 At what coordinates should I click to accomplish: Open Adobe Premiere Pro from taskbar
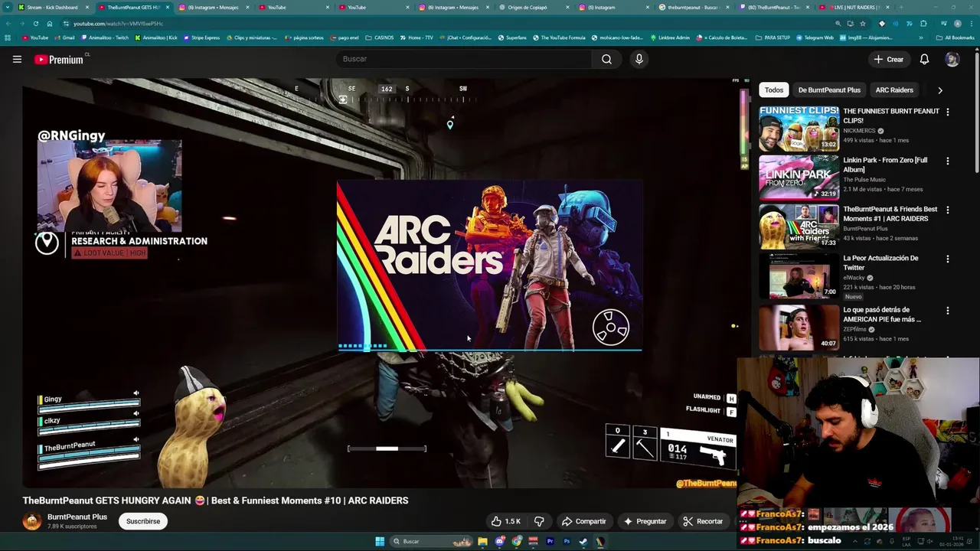[550, 541]
